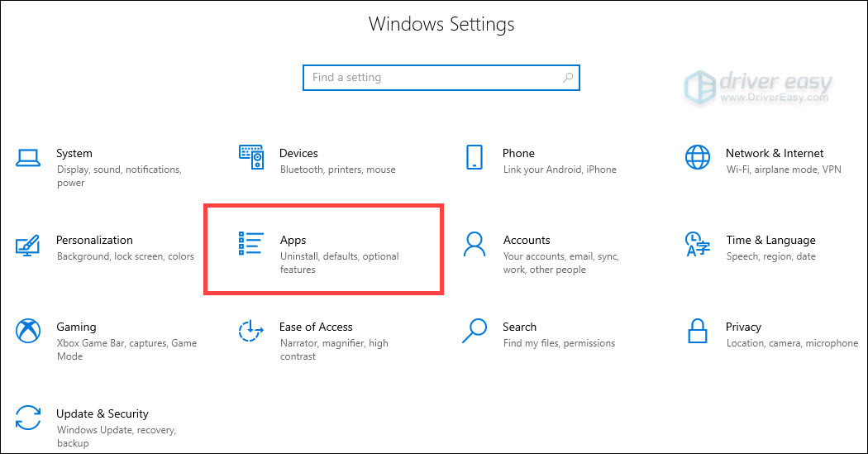The image size is (868, 454).
Task: Select the Accounts person icon
Action: (x=475, y=244)
